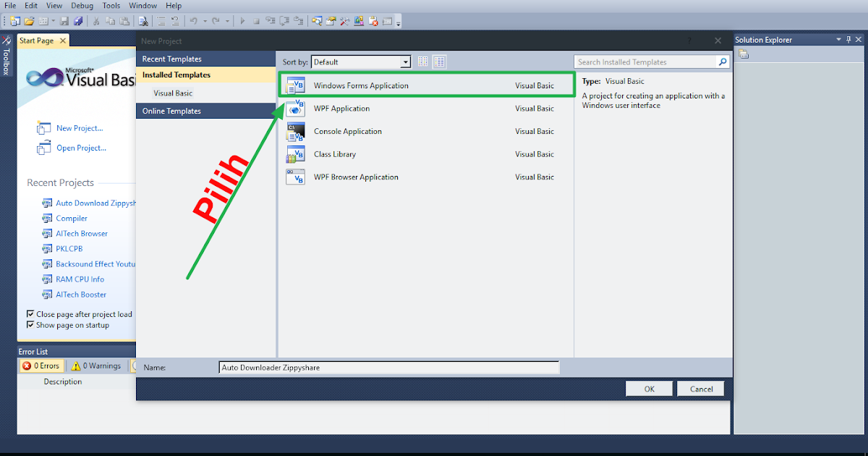
Task: Click the Save All toolbar icon
Action: coord(78,20)
